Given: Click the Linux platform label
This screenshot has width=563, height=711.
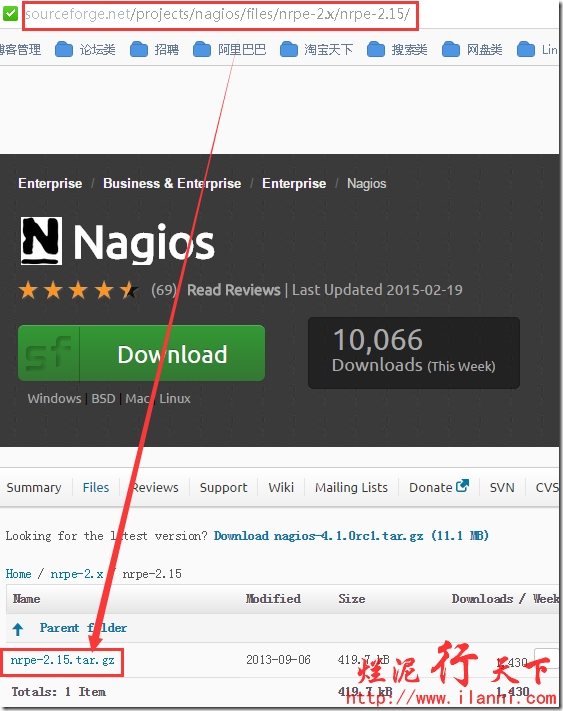Looking at the screenshot, I should pyautogui.click(x=175, y=399).
